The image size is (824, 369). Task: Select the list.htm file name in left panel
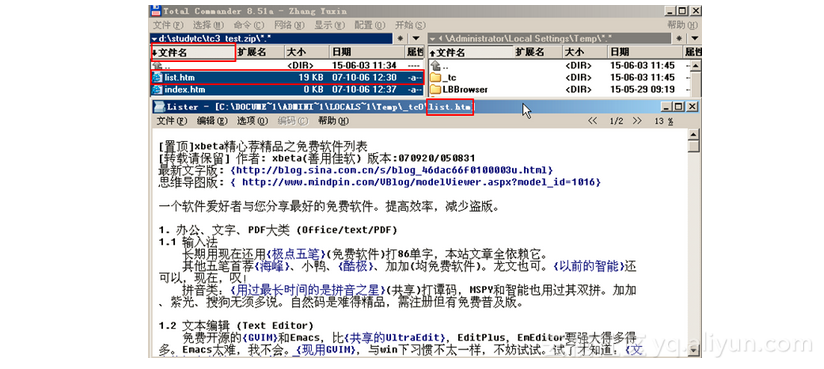point(179,78)
